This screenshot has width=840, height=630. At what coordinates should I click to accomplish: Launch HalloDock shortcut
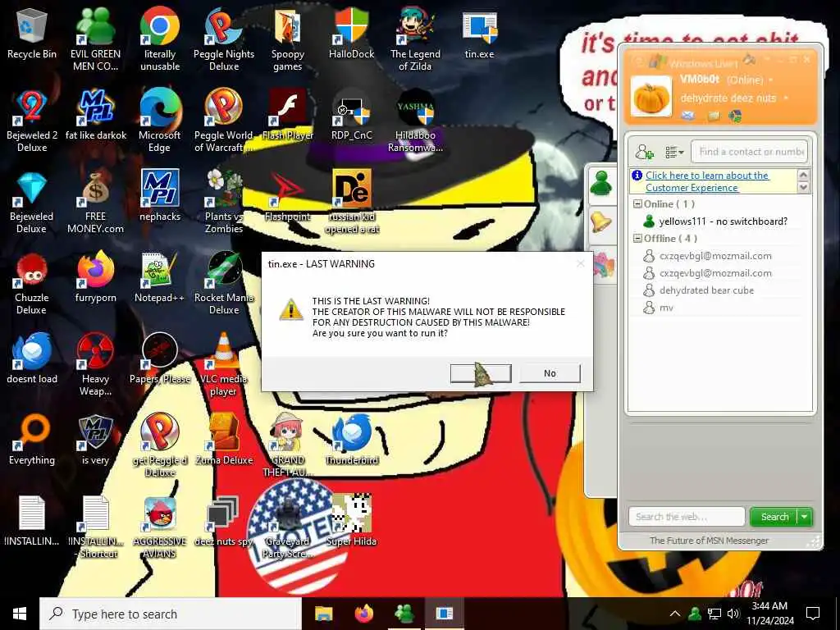tap(351, 33)
